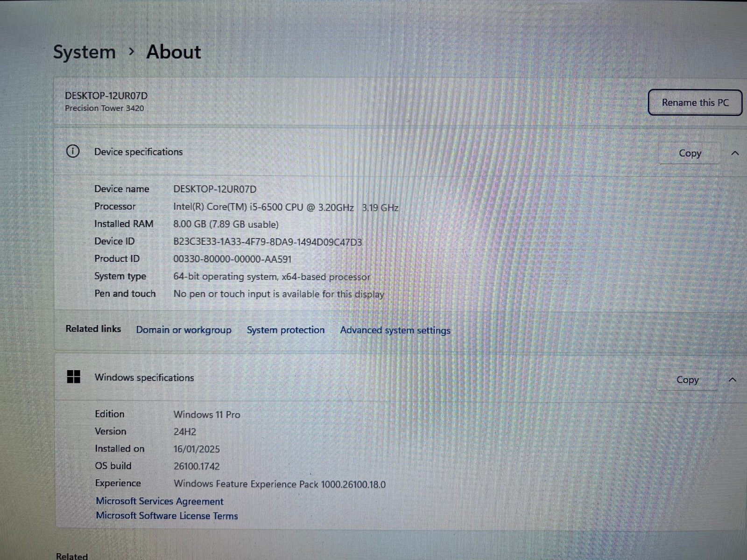Click the Pen and touch label
The height and width of the screenshot is (560, 747).
coord(125,294)
